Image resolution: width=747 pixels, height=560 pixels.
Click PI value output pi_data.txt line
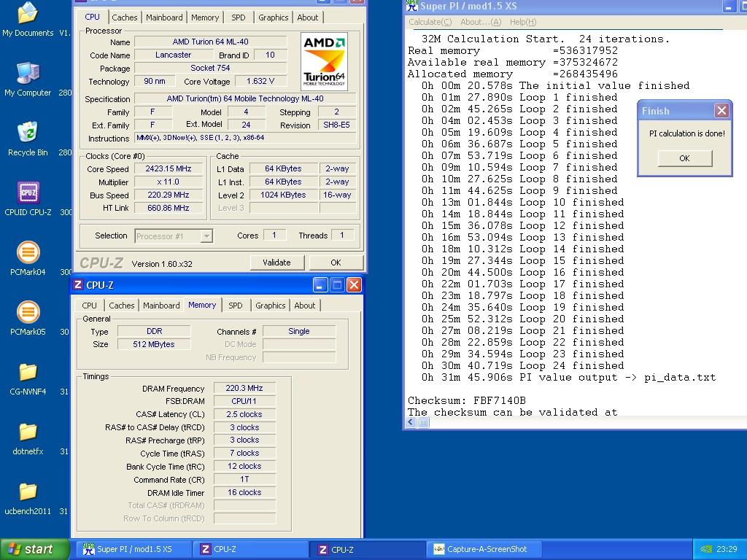click(x=568, y=378)
